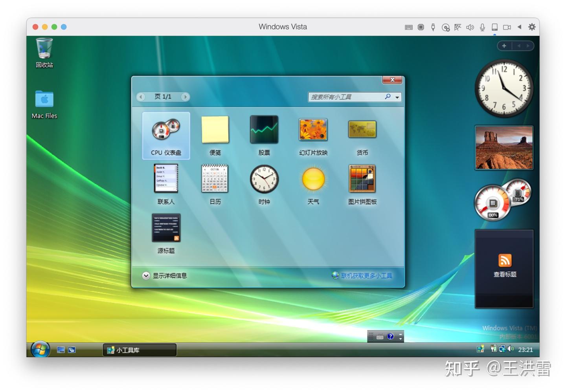Select the 股票 stocks gadget
The height and width of the screenshot is (392, 566).
[x=264, y=136]
